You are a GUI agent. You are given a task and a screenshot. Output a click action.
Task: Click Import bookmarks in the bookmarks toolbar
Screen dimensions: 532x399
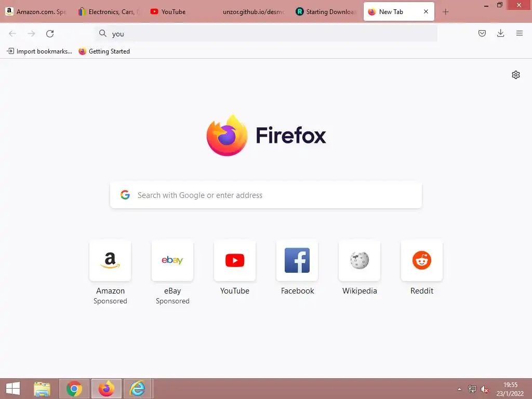click(39, 51)
